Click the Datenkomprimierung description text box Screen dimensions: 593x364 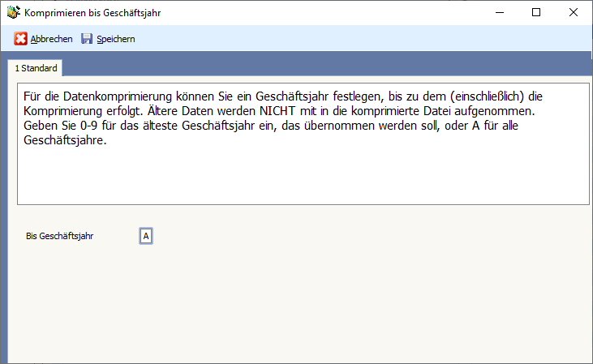(303, 144)
